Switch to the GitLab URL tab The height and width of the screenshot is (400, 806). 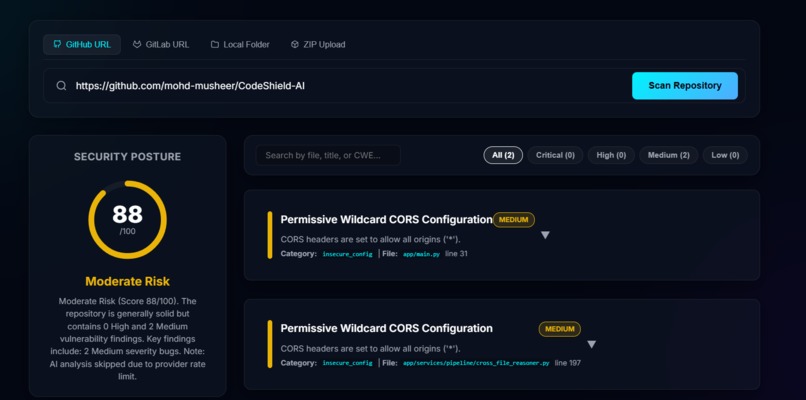[x=161, y=45]
